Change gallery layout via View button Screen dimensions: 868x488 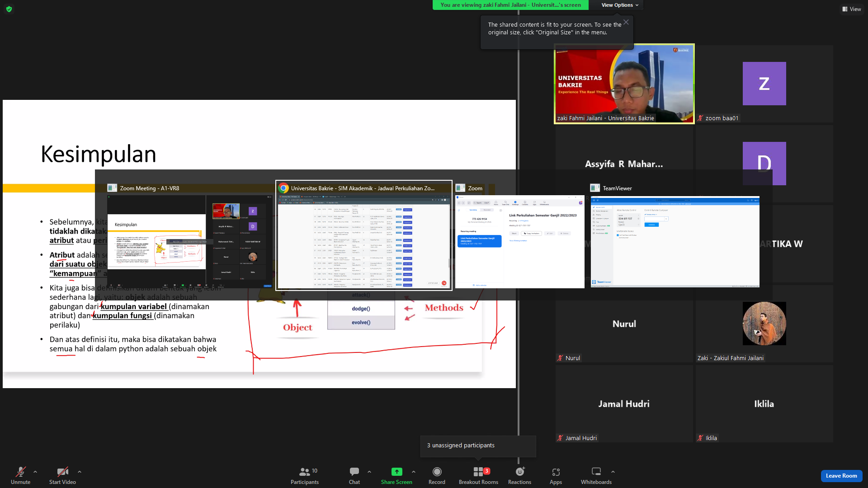[852, 9]
